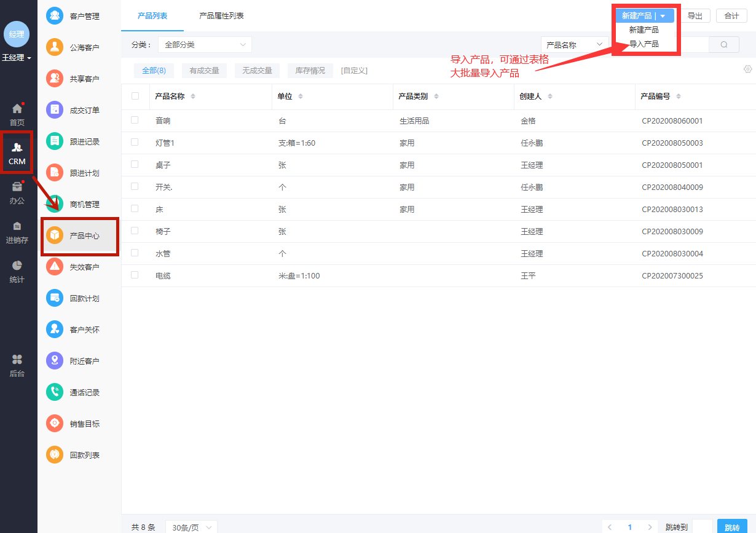Click the search magnifier button
The image size is (756, 533).
coord(724,45)
